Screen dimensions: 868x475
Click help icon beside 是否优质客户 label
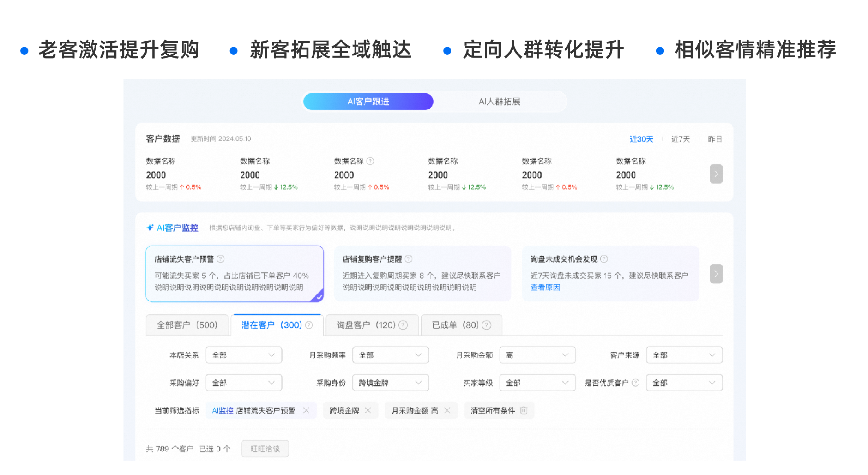[635, 383]
